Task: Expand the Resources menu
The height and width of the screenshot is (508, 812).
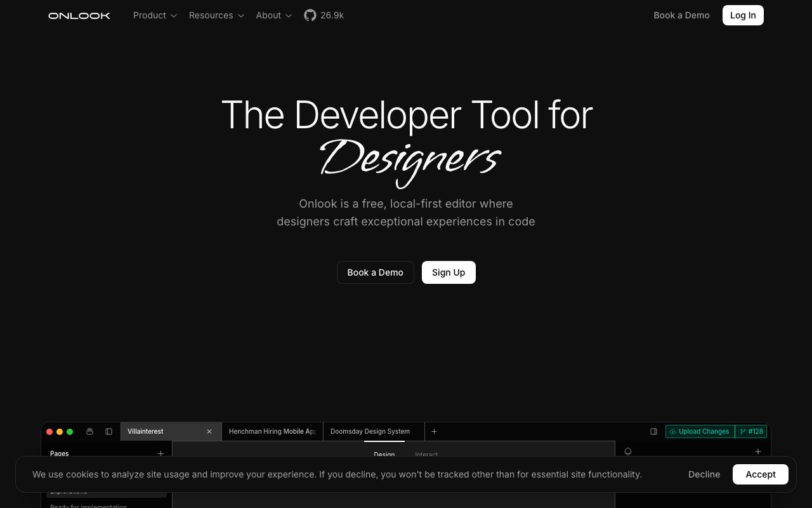Action: 216,15
